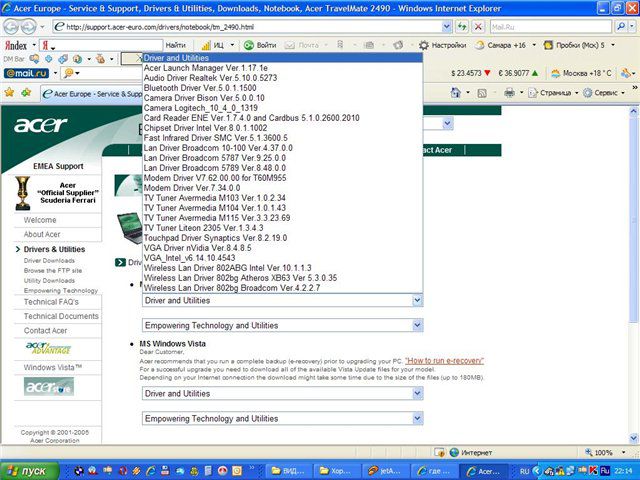Click the Войти login button in Yandex bar
Image resolution: width=640 pixels, height=480 pixels.
260,45
